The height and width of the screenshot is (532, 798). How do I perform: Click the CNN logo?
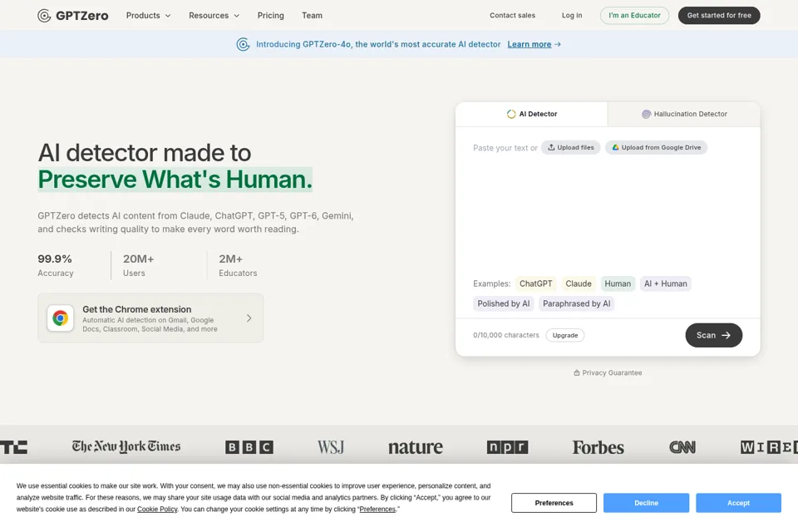[x=682, y=447]
